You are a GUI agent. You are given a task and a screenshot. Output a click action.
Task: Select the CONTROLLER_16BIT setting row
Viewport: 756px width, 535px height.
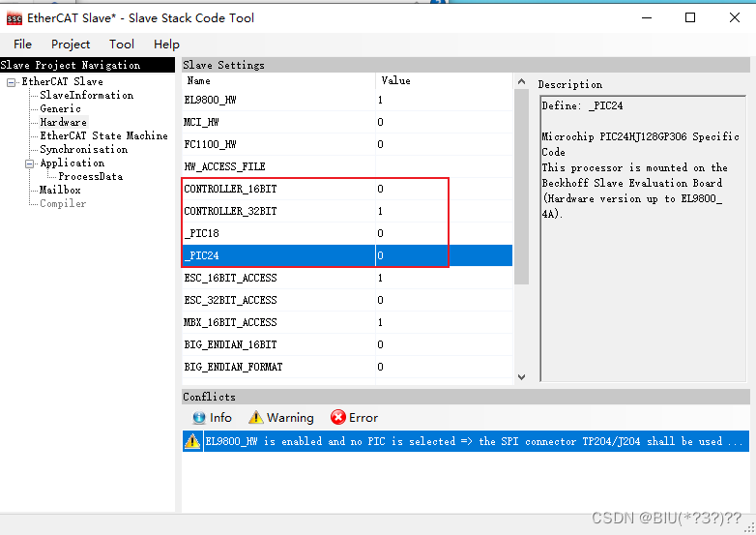coord(347,189)
